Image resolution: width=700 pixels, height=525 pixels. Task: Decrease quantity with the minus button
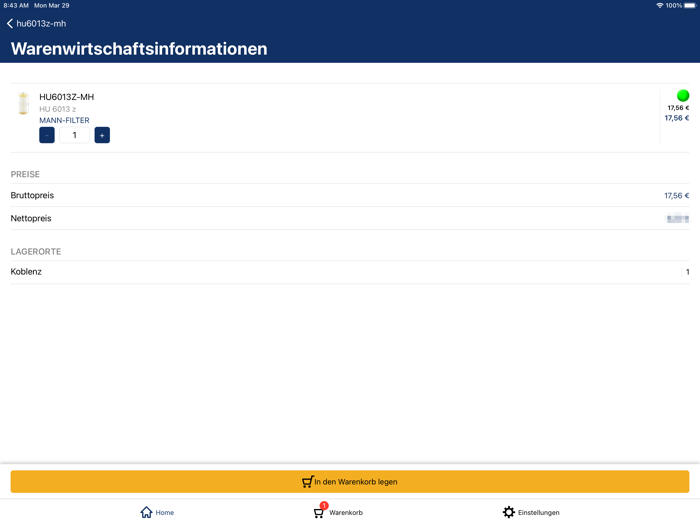(x=47, y=135)
